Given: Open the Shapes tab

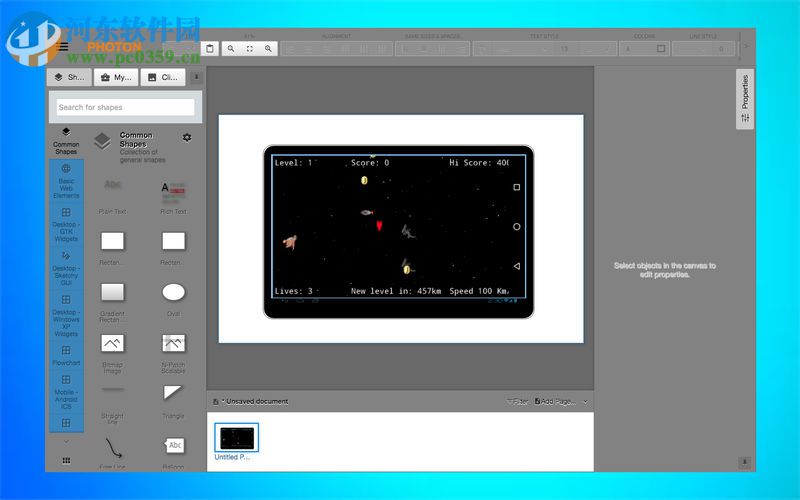Looking at the screenshot, I should (x=69, y=78).
